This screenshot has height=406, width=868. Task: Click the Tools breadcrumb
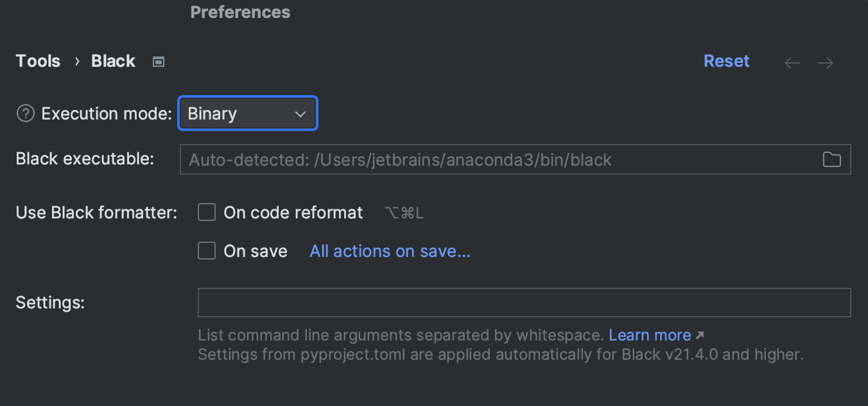[37, 61]
